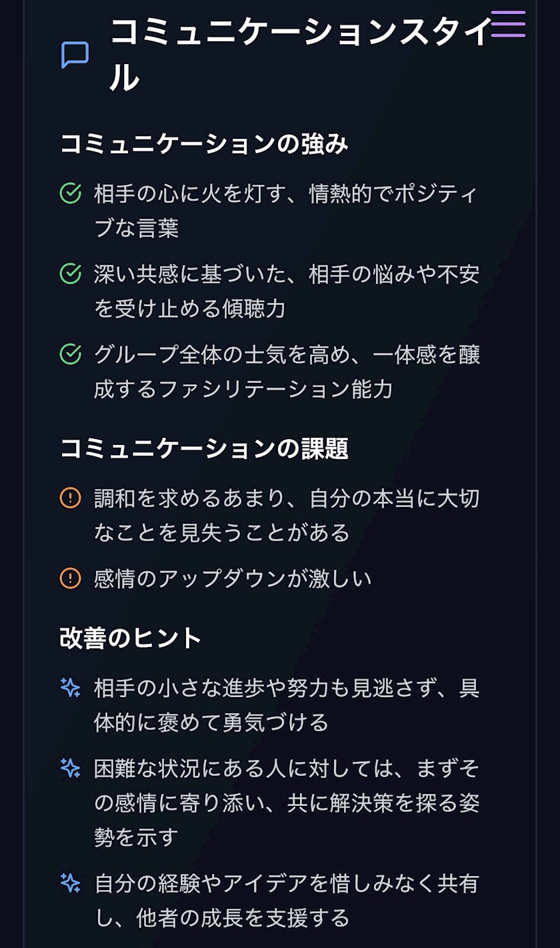Click the sparkle icon next to 自分の経験やアイデア
The image size is (560, 948).
pyautogui.click(x=71, y=883)
